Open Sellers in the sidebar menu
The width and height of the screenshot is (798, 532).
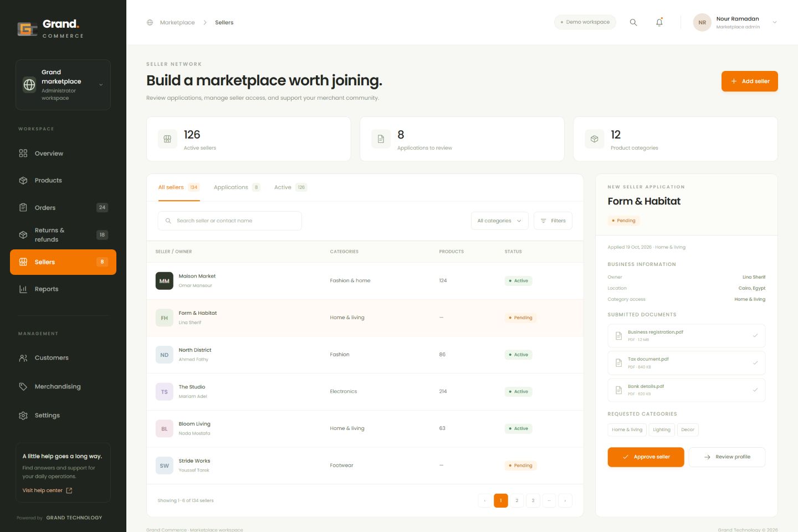coord(63,262)
